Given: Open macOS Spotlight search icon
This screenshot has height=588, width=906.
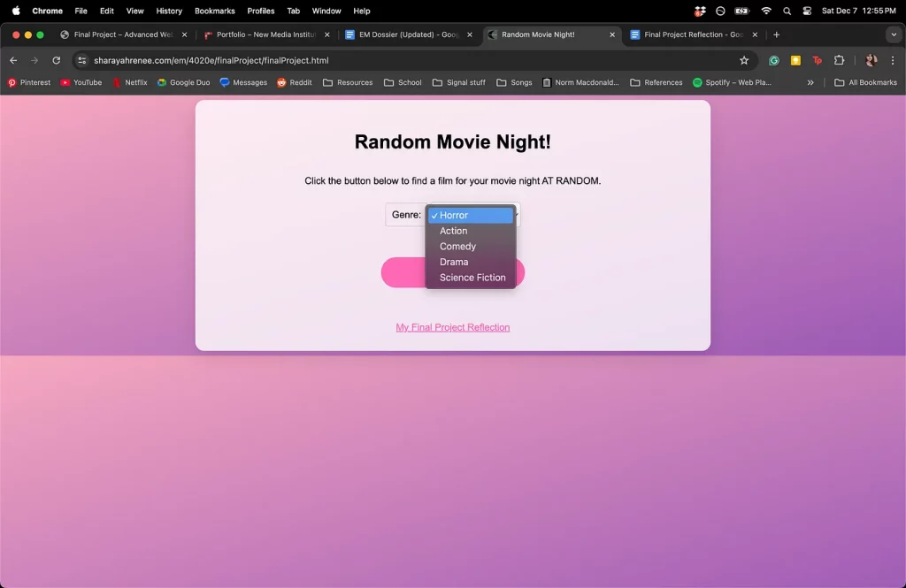Looking at the screenshot, I should (787, 11).
